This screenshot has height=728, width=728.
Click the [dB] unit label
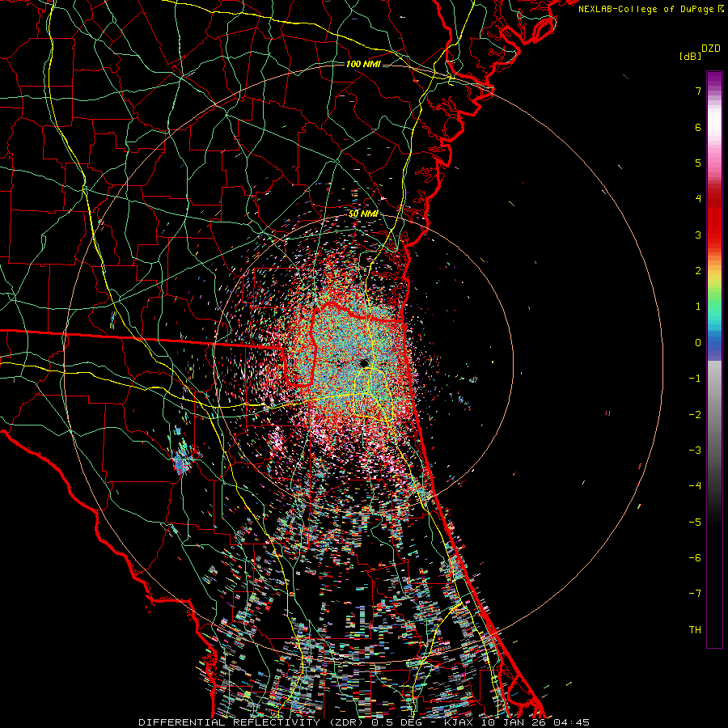[x=690, y=56]
